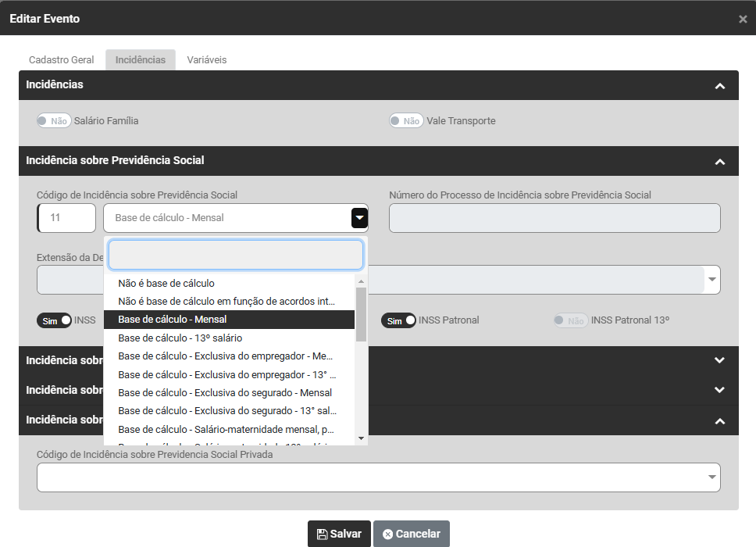756x547 pixels.
Task: Choose Salário-maternidade mensal option
Action: [x=229, y=429]
